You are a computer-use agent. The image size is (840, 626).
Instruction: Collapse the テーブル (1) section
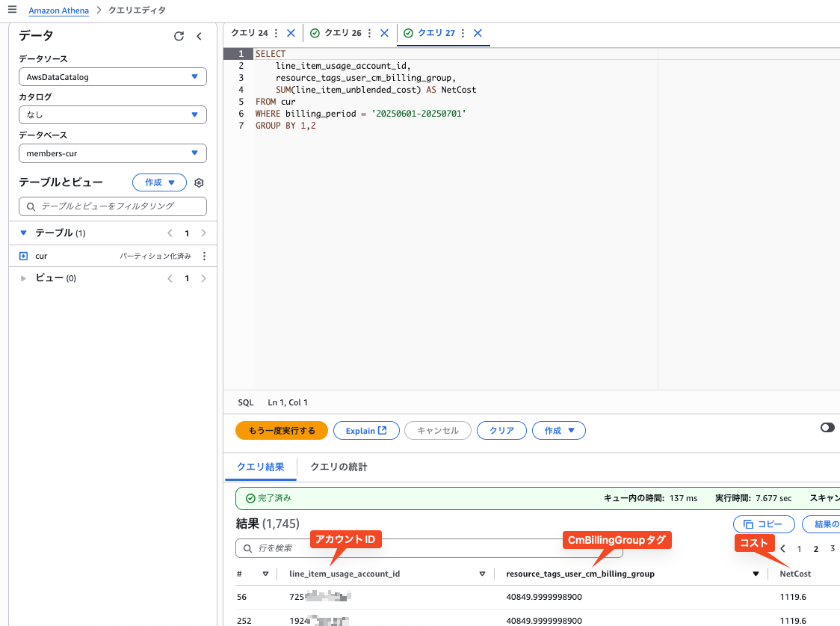23,233
